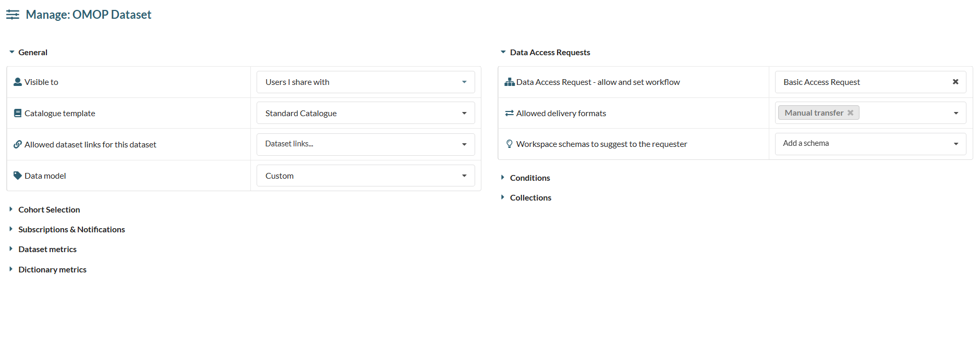This screenshot has height=349, width=980.
Task: Click the Workspace schemas lightbulb icon
Action: 509,144
